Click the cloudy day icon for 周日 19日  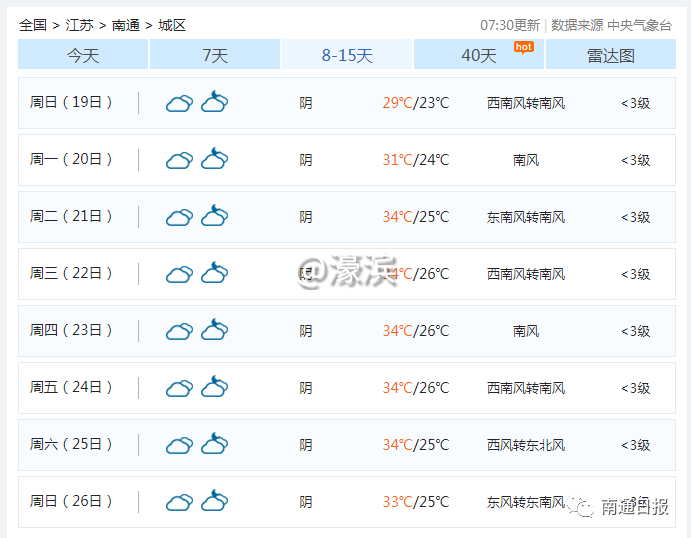179,103
